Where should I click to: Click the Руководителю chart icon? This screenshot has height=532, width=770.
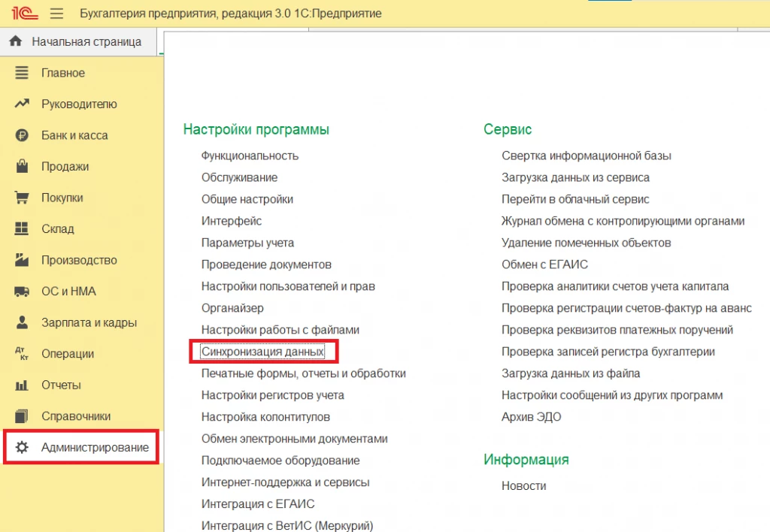(x=22, y=104)
